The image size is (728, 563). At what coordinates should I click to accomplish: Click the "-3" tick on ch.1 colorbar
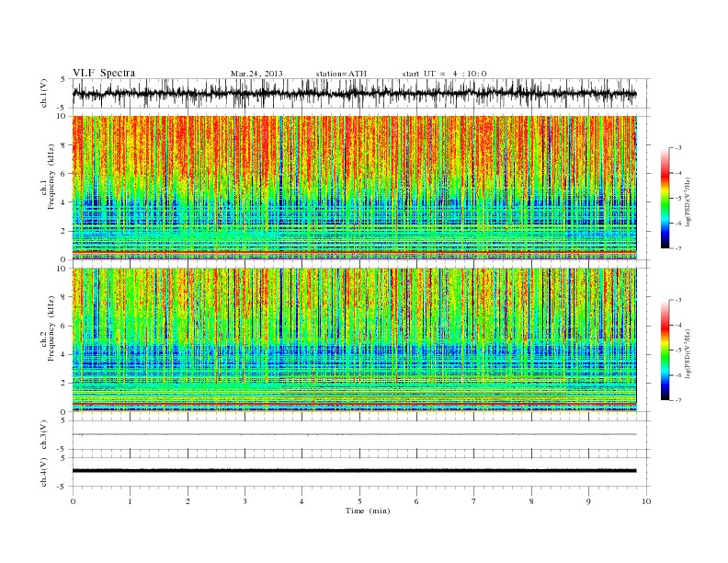(x=678, y=148)
